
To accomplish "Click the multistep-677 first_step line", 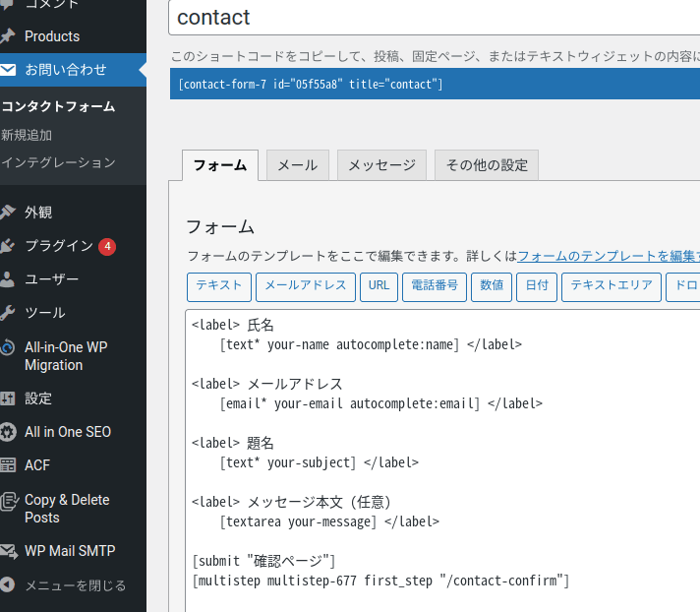I will 380,581.
